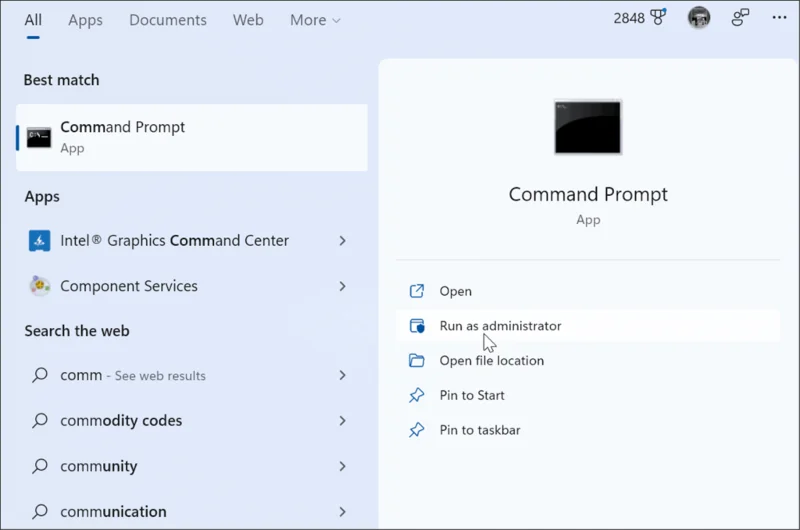Click the rewards trophy icon
The height and width of the screenshot is (530, 800).
click(x=658, y=17)
